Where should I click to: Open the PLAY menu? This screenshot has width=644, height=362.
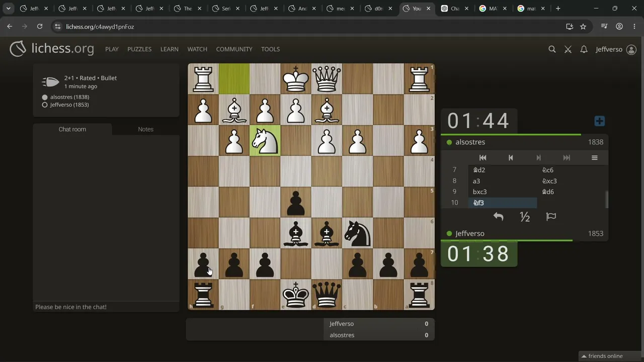tap(112, 49)
